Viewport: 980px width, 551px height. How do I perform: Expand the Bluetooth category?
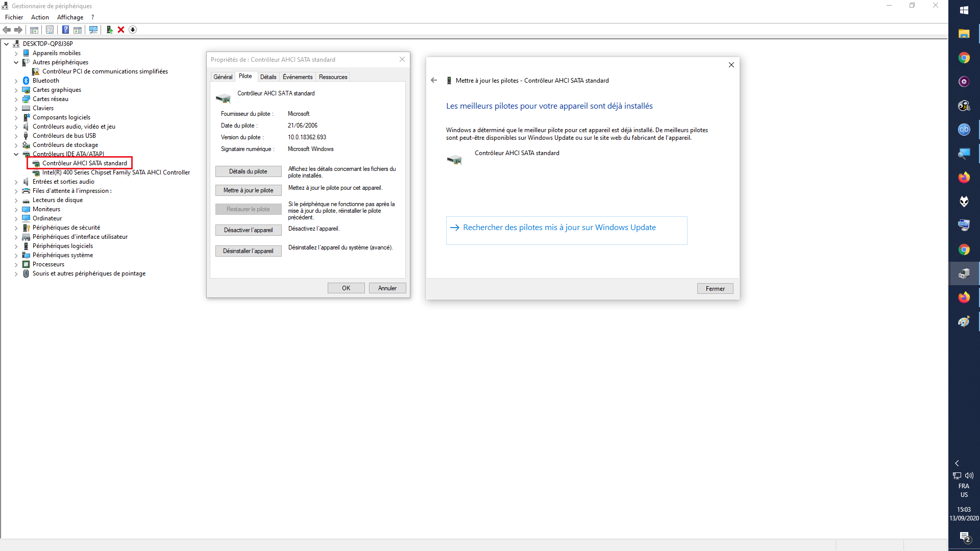[16, 81]
